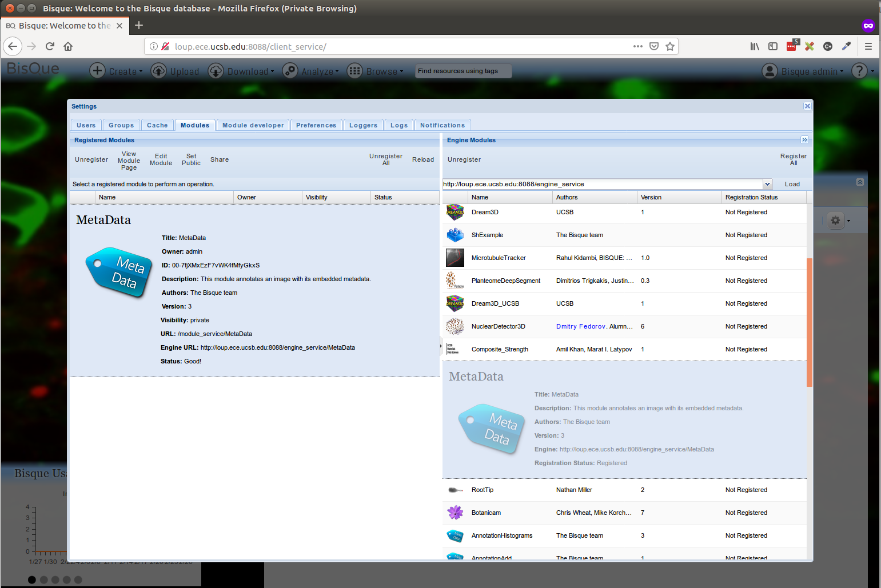
Task: Click the Dream3D module cube icon
Action: point(455,213)
